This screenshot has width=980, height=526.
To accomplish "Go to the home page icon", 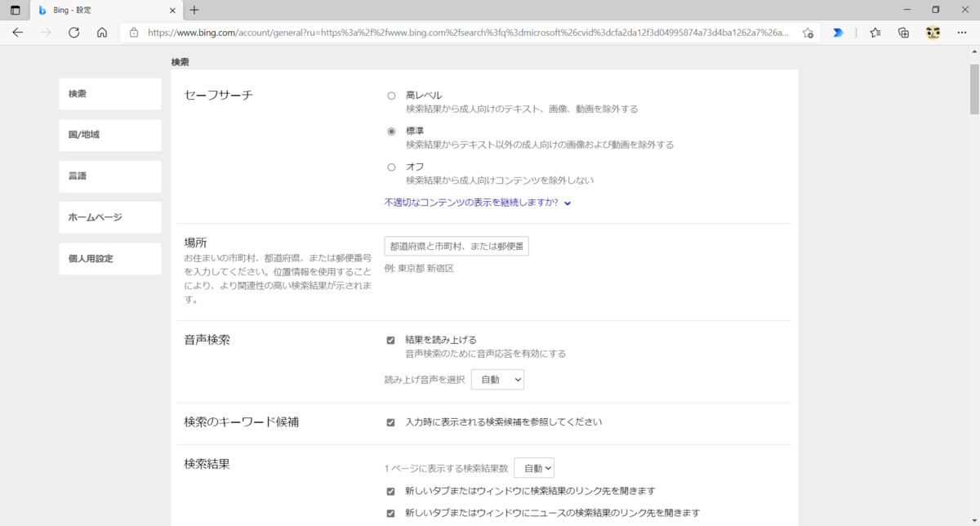I will [x=102, y=33].
